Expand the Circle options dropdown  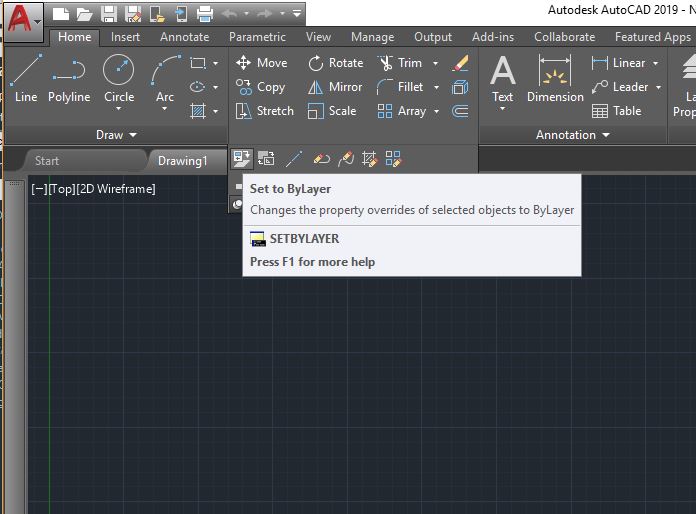pos(119,109)
